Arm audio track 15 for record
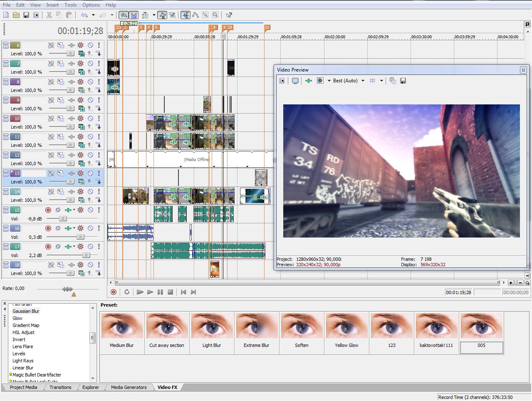 coord(48,210)
